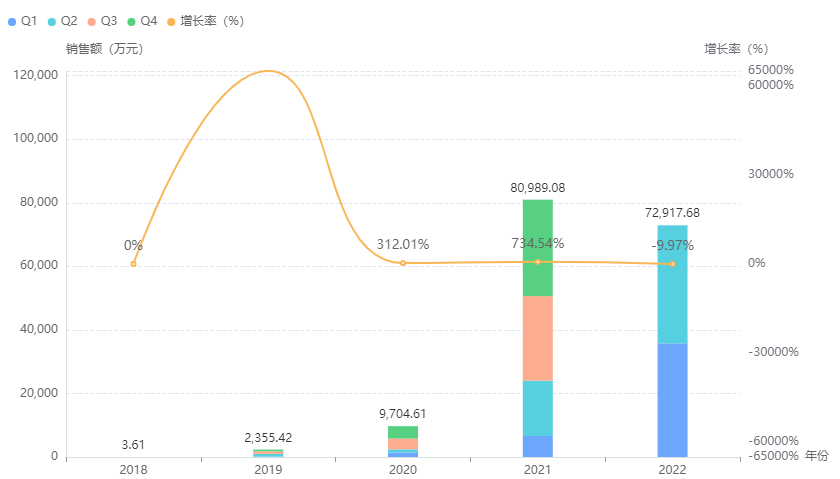Select the teal Q2 segment of 2021 bar

pos(538,408)
